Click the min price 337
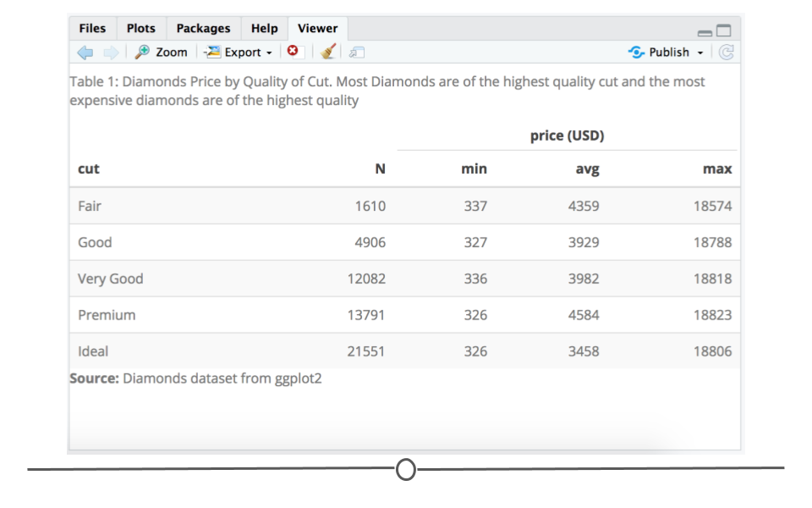The width and height of the screenshot is (812, 508). [475, 207]
